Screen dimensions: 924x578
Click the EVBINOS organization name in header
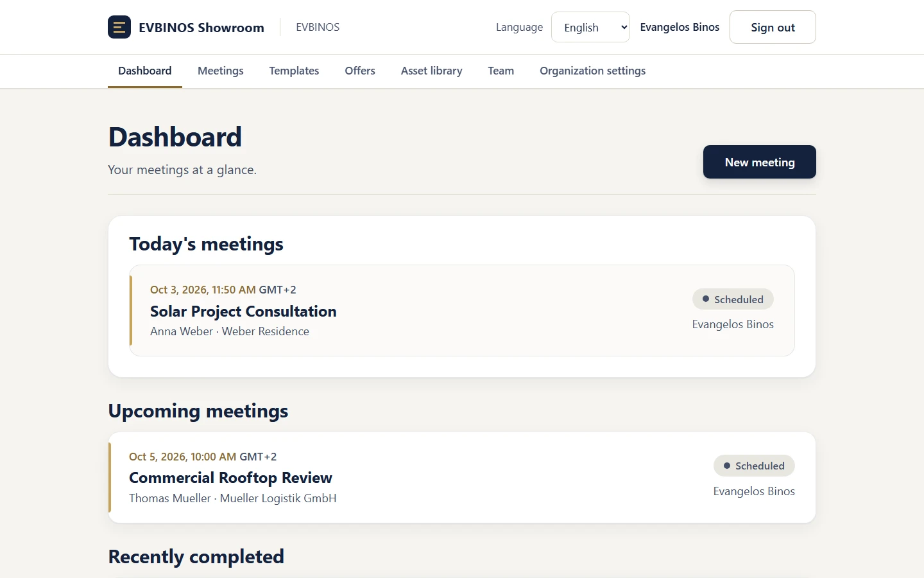(x=318, y=27)
